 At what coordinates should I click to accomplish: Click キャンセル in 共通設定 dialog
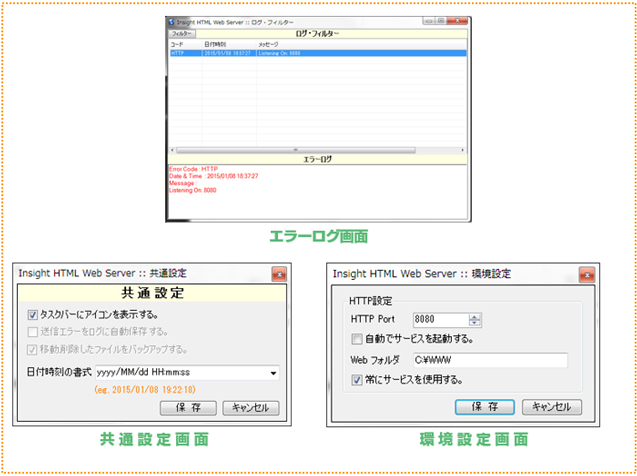[x=251, y=408]
